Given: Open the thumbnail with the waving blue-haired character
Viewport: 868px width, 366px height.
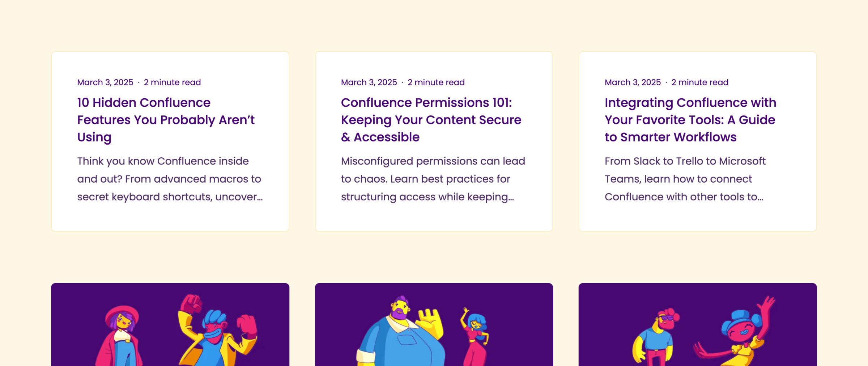Looking at the screenshot, I should coord(697,324).
